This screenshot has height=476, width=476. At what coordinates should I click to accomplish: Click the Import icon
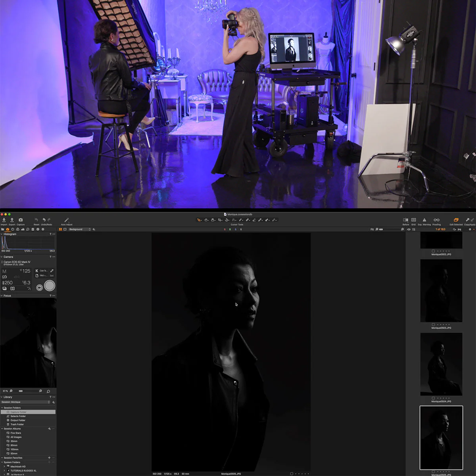4,220
